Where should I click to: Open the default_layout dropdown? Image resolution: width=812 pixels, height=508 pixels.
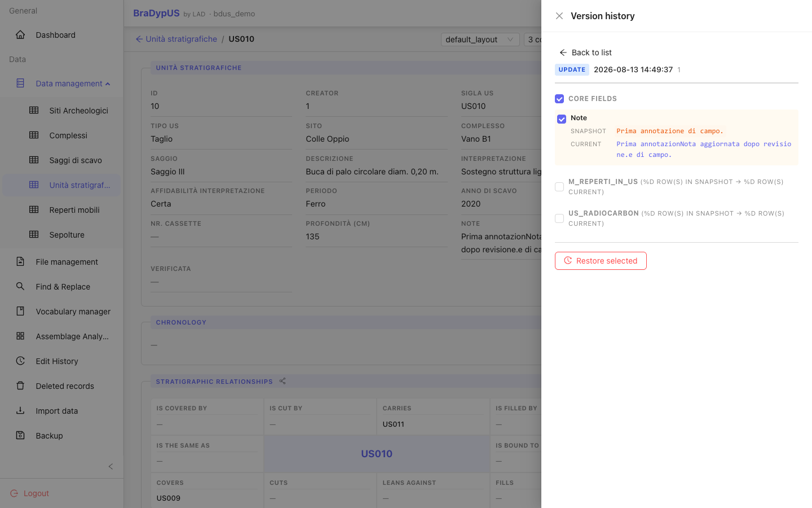click(480, 40)
